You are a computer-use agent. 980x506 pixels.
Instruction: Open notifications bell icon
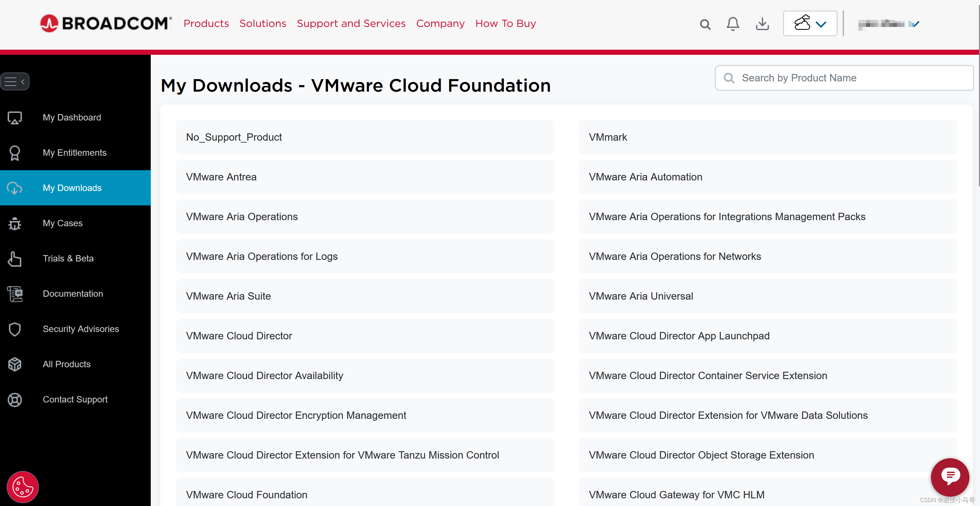(x=733, y=24)
